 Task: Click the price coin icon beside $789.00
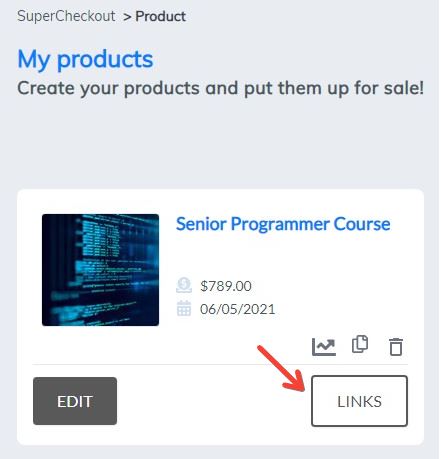pos(184,285)
